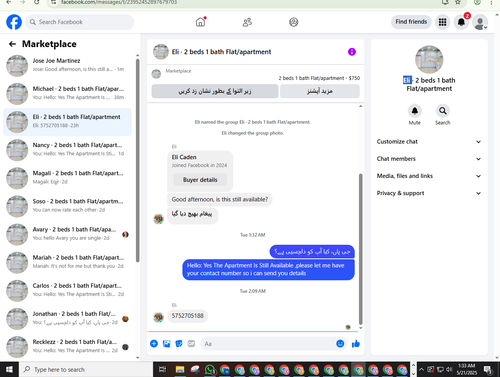Open Windows Start button
This screenshot has width=500, height=377.
(9, 369)
